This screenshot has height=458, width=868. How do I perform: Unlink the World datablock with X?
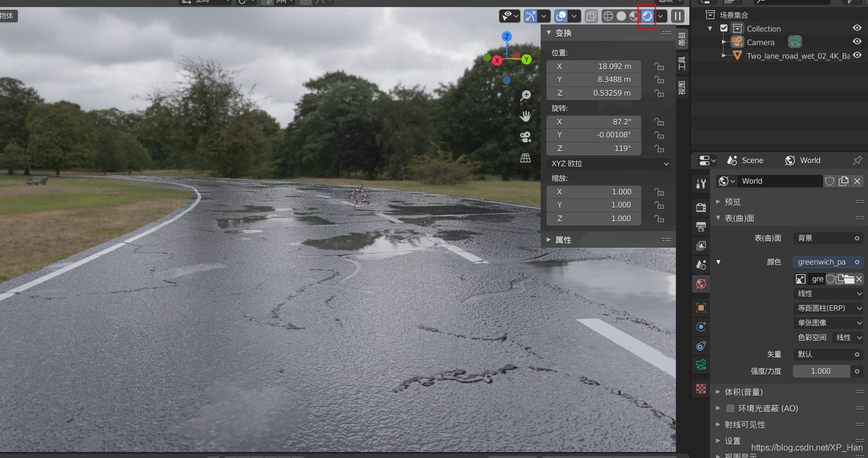[857, 181]
